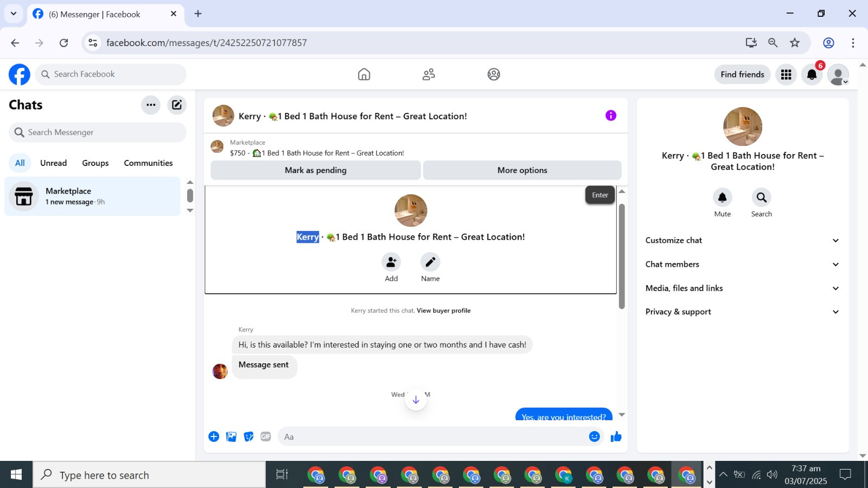Open the volume icon in system tray
868x488 pixels.
click(x=772, y=475)
